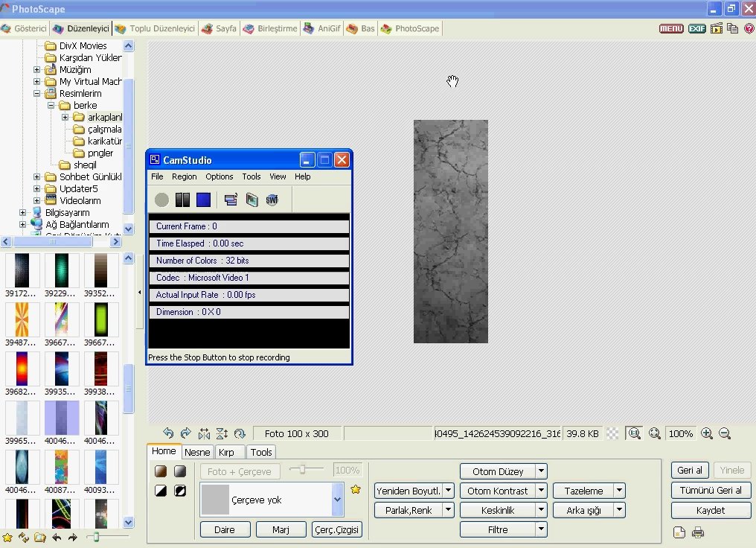Viewport: 756px width, 548px height.
Task: Pause the CamStudio recording
Action: [182, 200]
